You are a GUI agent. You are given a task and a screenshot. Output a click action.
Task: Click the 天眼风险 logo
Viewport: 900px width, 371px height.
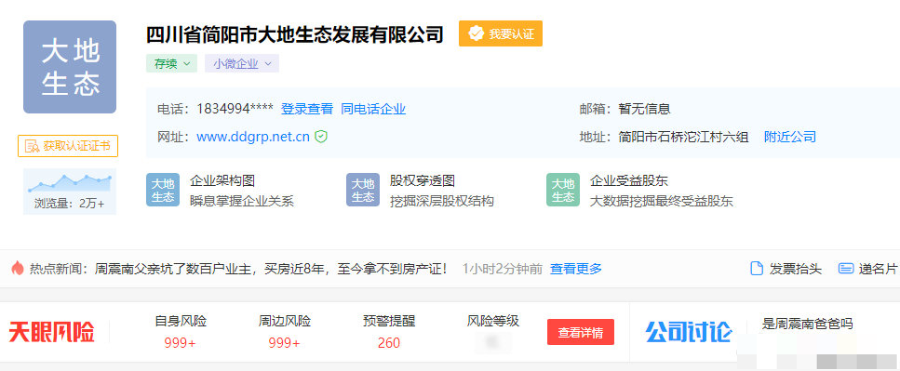tap(51, 333)
